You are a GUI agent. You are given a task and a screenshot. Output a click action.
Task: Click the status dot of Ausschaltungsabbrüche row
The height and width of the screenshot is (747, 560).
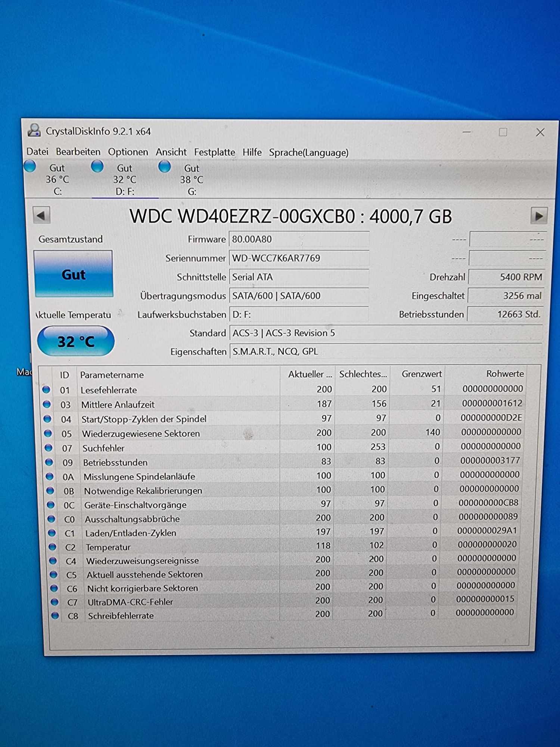point(51,519)
